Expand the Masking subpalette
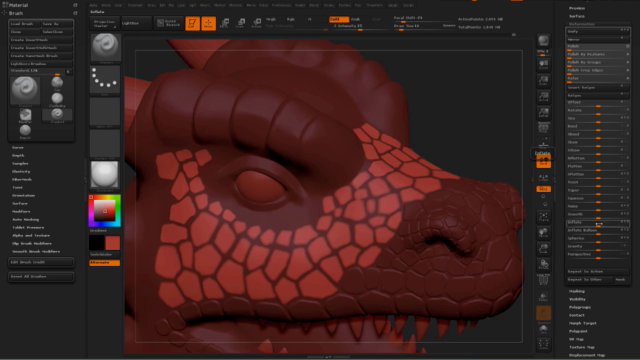Viewport: 640px width, 360px height. tap(577, 291)
